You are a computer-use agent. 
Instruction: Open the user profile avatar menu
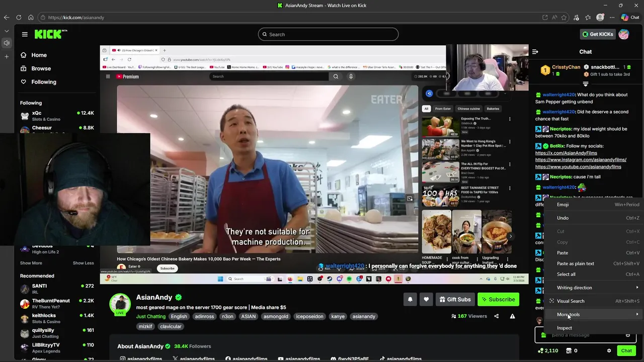[x=624, y=34]
